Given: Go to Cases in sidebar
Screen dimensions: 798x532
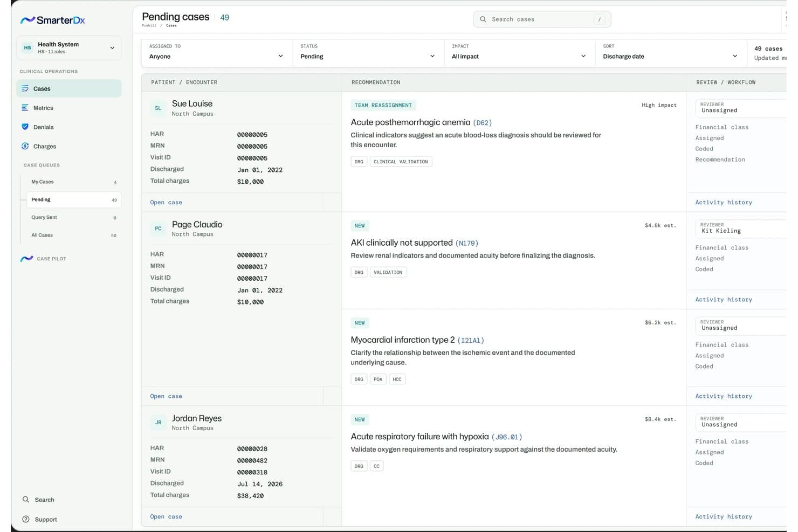Looking at the screenshot, I should click(x=69, y=88).
